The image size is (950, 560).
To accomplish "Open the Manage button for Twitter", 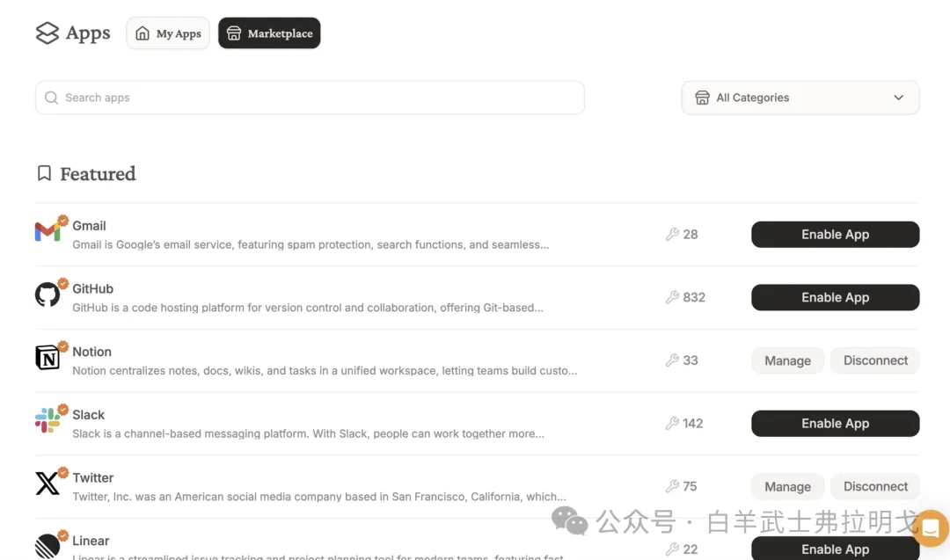I will pos(787,486).
